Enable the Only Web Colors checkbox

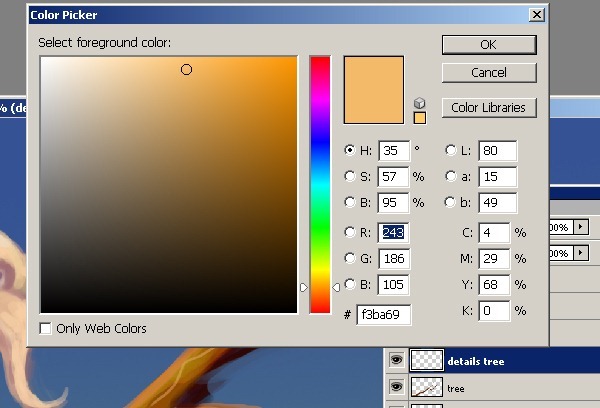[46, 328]
